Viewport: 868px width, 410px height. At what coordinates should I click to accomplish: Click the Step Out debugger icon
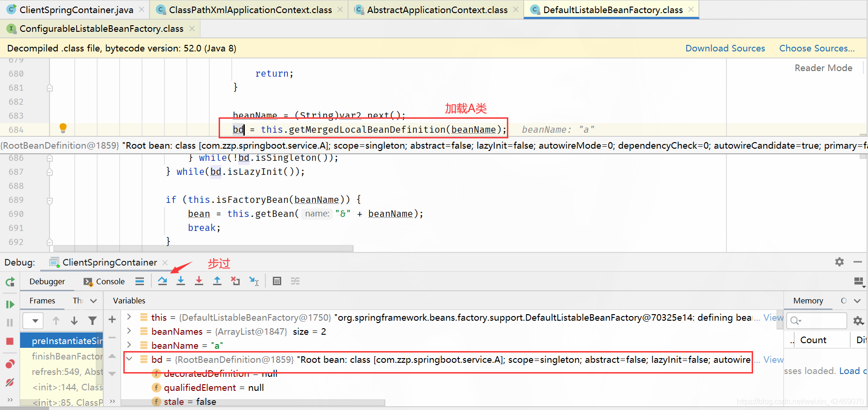217,281
